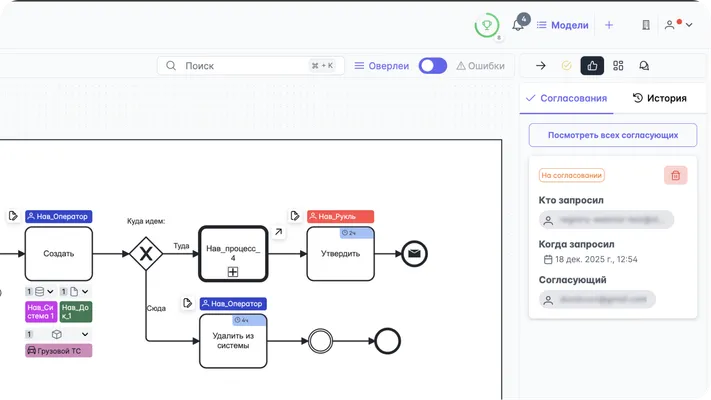This screenshot has height=400, width=711.
Task: Click the yellow checkmark circle icon
Action: coord(567,66)
